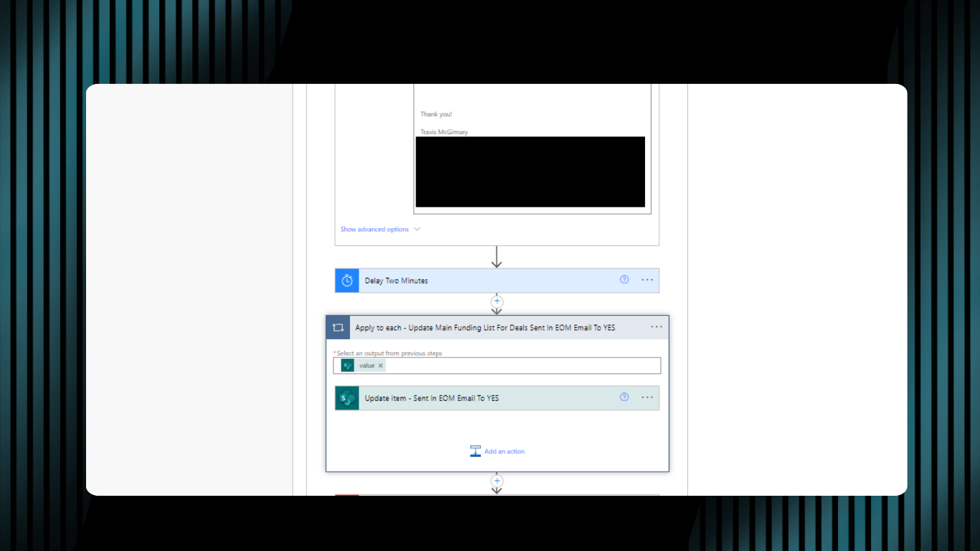Open help for Update item step
Image resolution: width=980 pixels, height=551 pixels.
pos(624,397)
